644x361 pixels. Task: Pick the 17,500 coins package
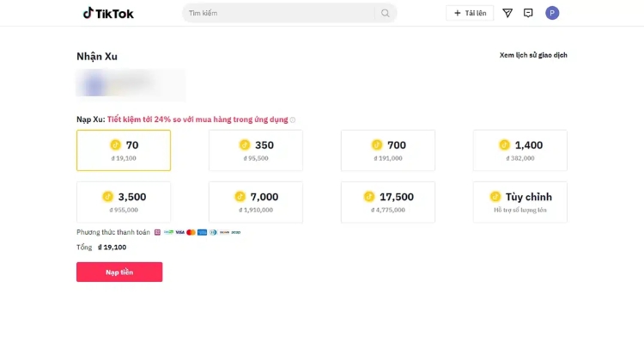click(x=388, y=202)
